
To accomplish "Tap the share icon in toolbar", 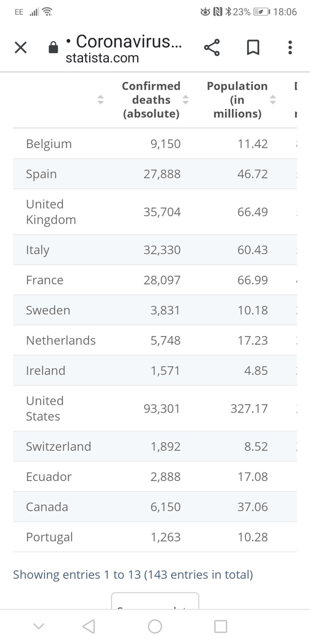I will (212, 47).
